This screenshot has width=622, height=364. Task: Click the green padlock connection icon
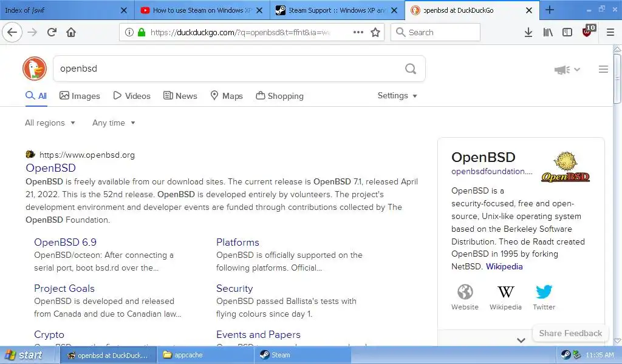pos(141,32)
